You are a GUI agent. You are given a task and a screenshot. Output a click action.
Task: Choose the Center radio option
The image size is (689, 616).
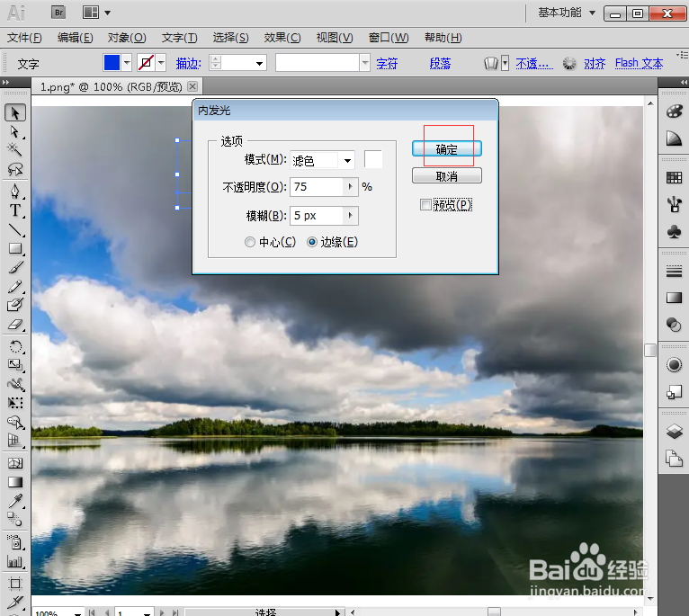(x=249, y=242)
